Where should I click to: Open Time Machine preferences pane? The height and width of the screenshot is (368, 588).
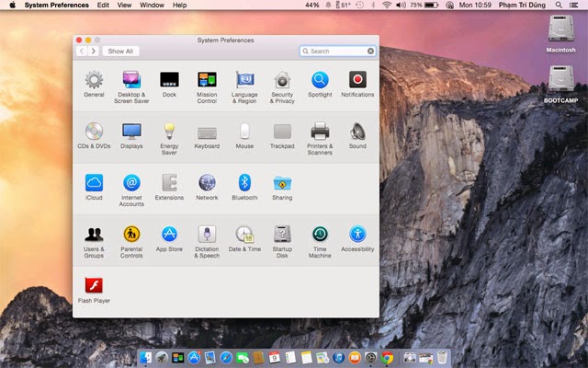coord(320,241)
